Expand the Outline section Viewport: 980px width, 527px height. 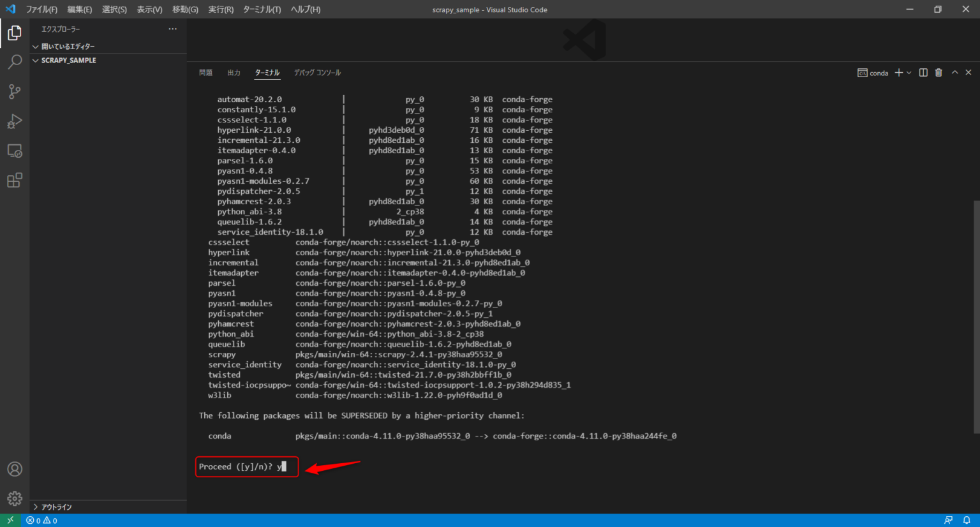click(x=54, y=507)
